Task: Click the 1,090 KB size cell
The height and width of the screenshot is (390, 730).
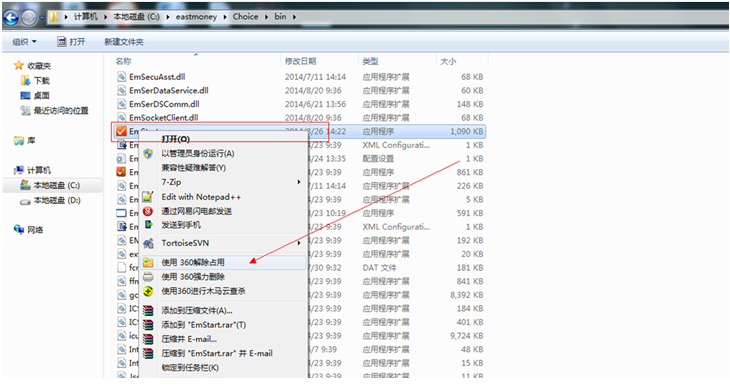Action: tap(466, 131)
